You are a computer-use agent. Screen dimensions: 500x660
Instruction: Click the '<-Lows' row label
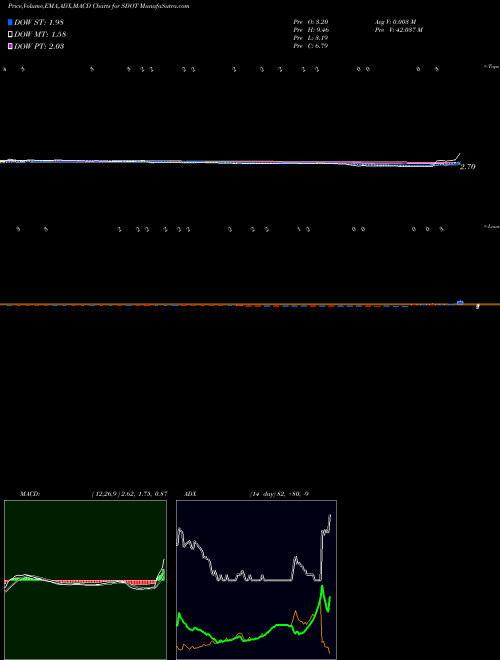click(492, 226)
